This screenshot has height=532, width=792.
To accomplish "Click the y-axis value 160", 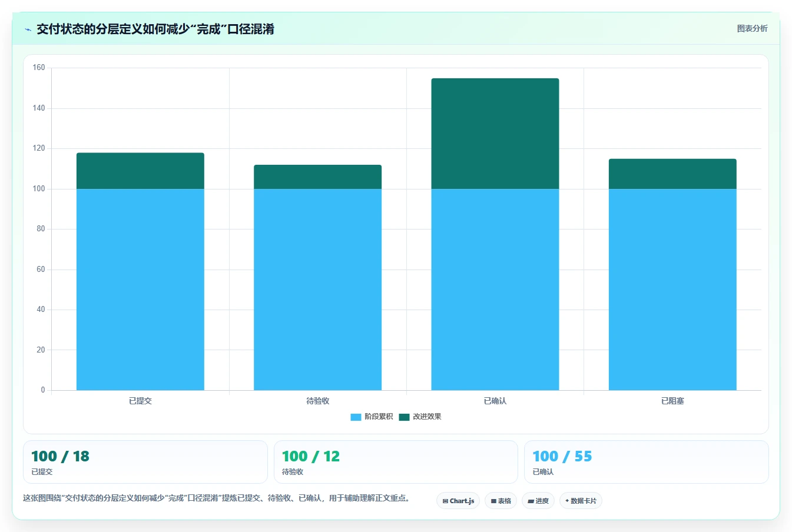I will 39,68.
